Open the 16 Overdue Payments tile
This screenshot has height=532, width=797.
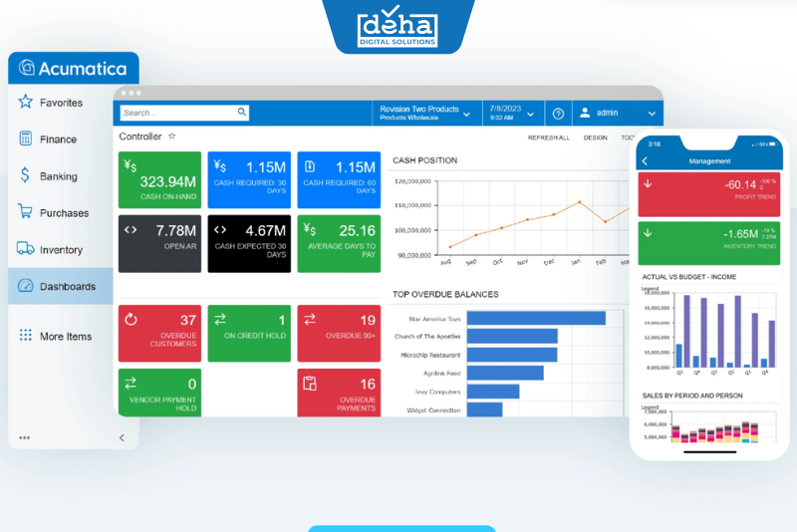point(339,393)
